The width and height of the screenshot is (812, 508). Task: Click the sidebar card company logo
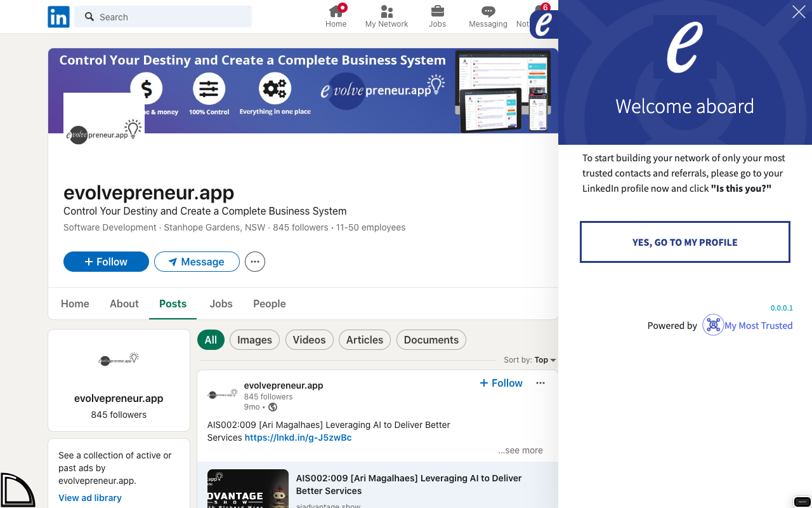(x=119, y=359)
